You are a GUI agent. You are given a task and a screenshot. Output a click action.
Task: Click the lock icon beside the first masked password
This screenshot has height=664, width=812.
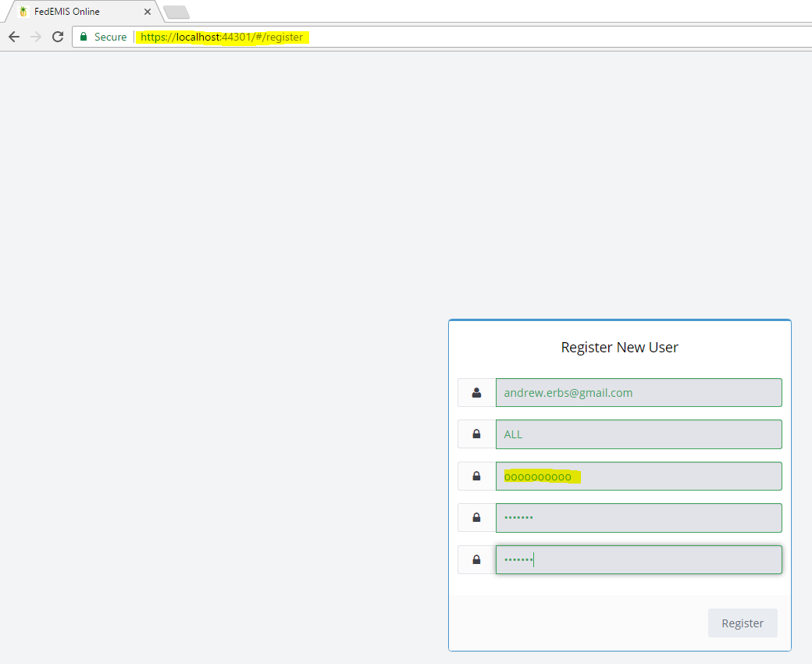pos(476,517)
